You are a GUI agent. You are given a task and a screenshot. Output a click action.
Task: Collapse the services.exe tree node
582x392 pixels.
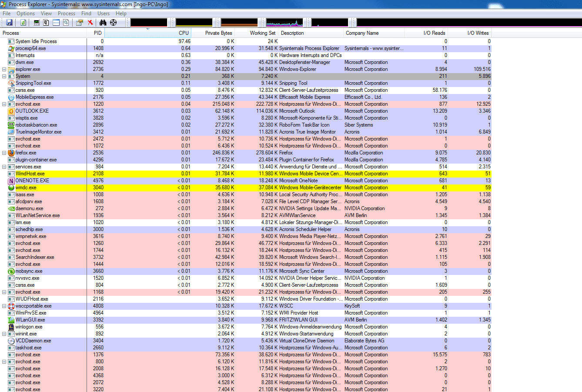pyautogui.click(x=4, y=167)
